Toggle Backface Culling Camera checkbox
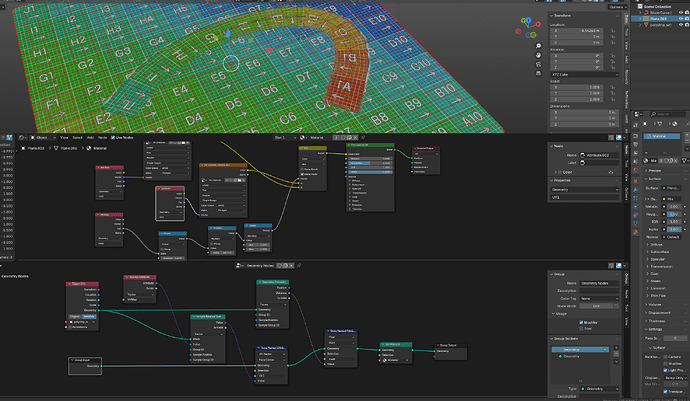The image size is (690, 401). click(665, 357)
